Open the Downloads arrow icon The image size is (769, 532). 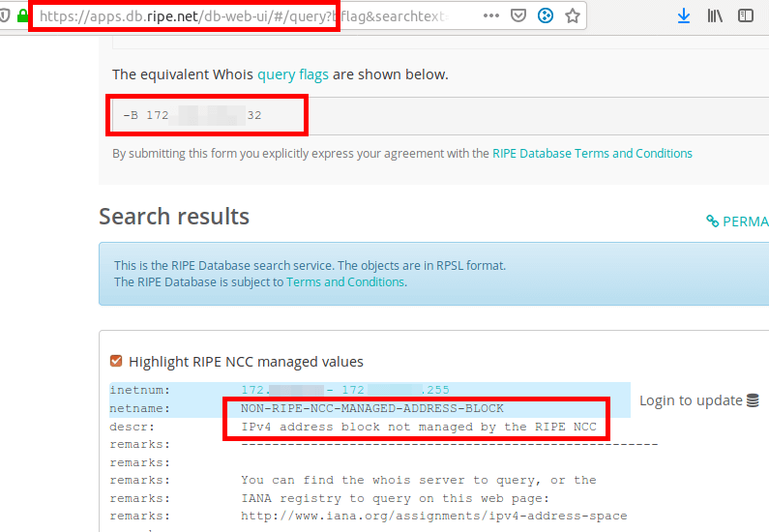coord(684,16)
